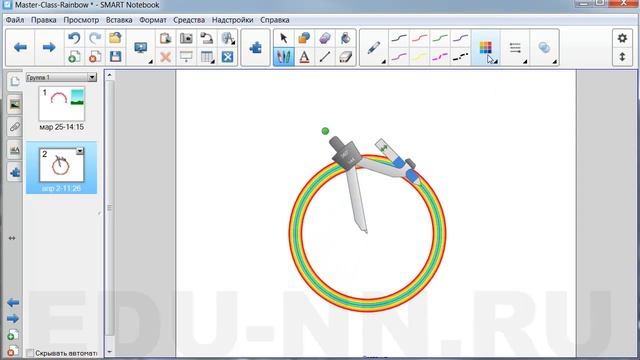The height and width of the screenshot is (360, 640).
Task: Open the insert table dropdown
Action: click(x=213, y=62)
